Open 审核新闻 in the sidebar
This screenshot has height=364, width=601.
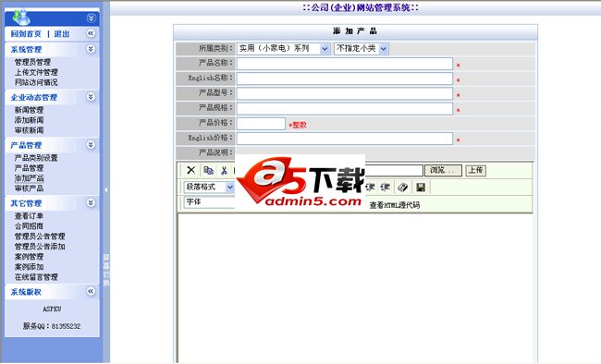tap(30, 130)
